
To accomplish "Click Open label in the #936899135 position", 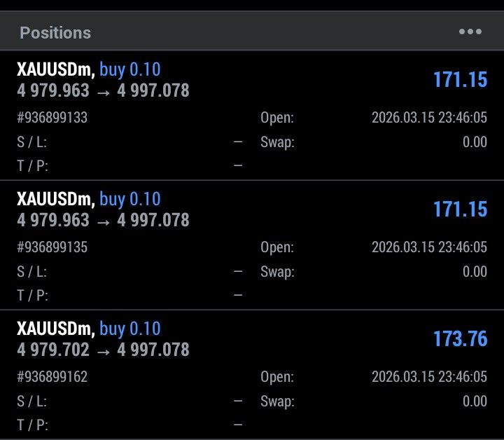I will pos(277,247).
